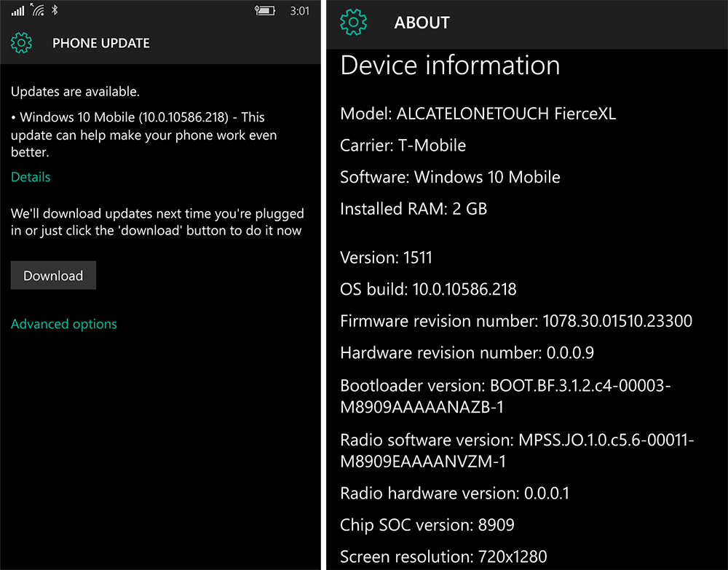Select Carrier: T-Mobile line

click(403, 146)
